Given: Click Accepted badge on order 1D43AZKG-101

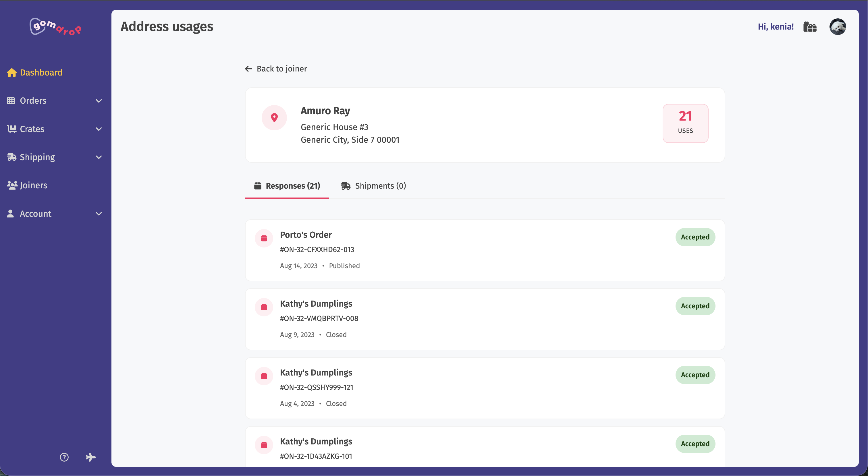Looking at the screenshot, I should pyautogui.click(x=695, y=444).
